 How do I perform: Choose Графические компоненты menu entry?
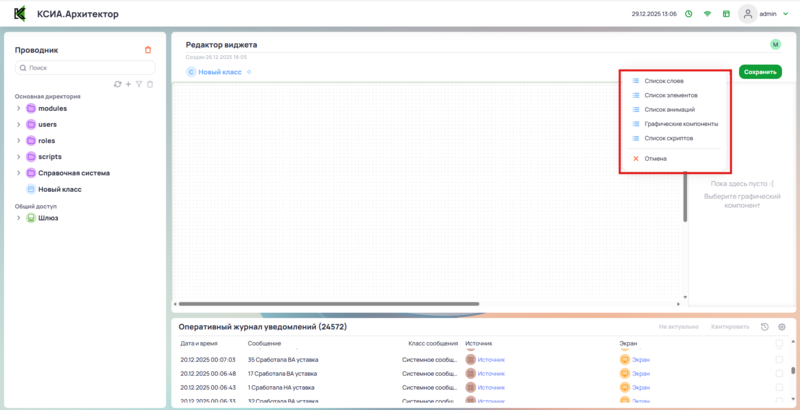coord(680,124)
